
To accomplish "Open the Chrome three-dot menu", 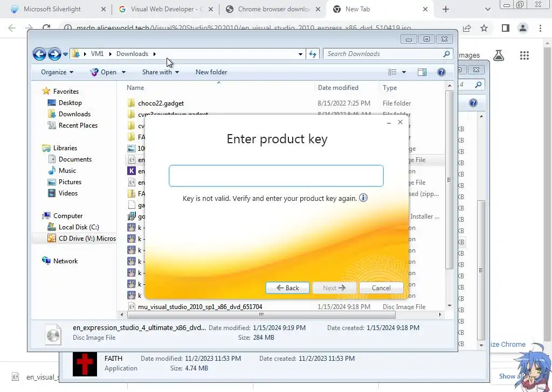I will [540, 28].
